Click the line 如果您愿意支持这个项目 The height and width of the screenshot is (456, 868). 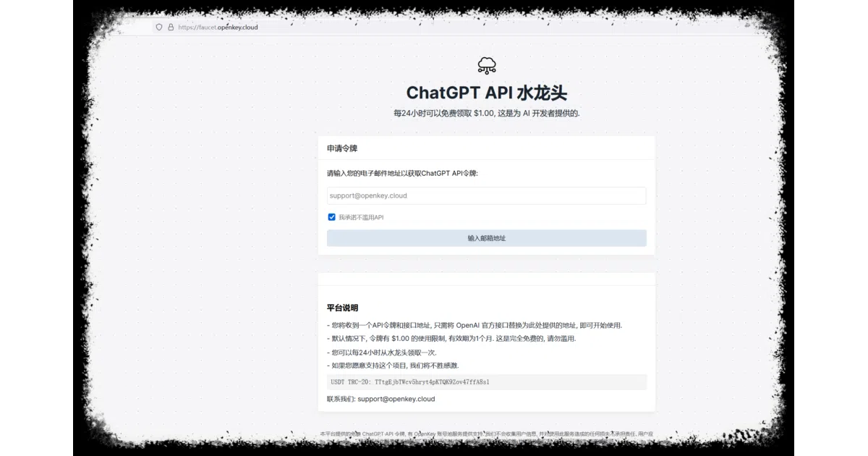(393, 366)
